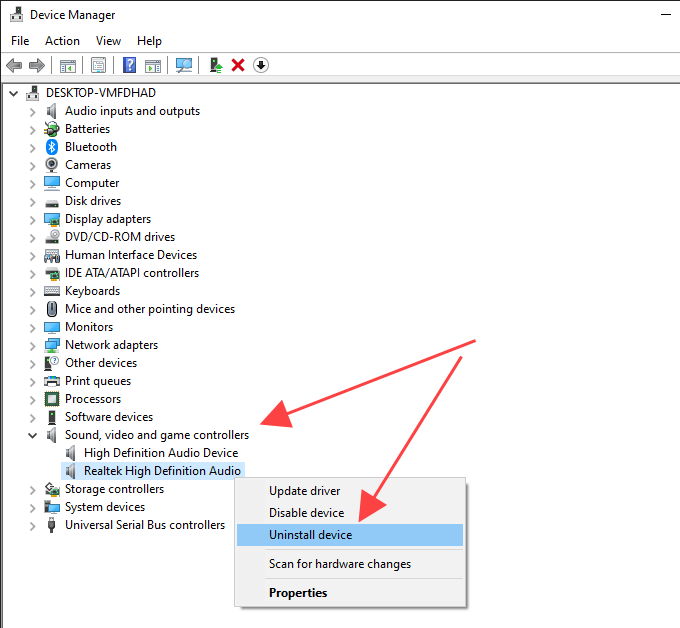Click the Update device driver toolbar icon
This screenshot has width=680, height=628.
tap(216, 65)
